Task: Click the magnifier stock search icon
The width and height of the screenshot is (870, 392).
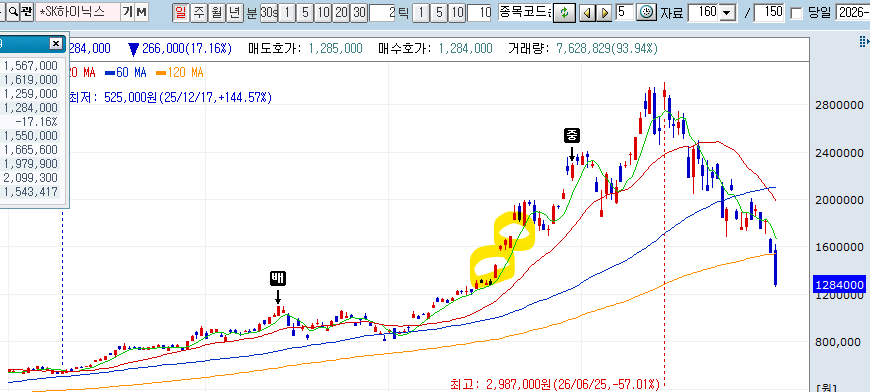Action: pyautogui.click(x=13, y=12)
